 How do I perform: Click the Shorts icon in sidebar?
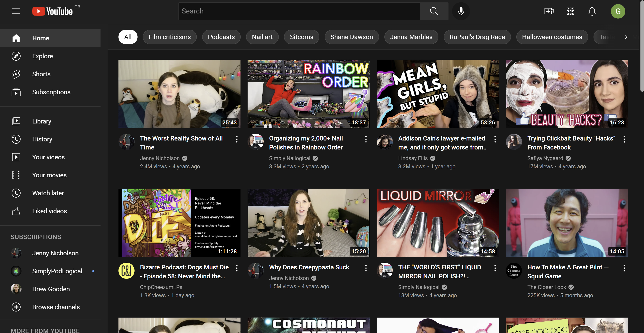click(x=16, y=74)
